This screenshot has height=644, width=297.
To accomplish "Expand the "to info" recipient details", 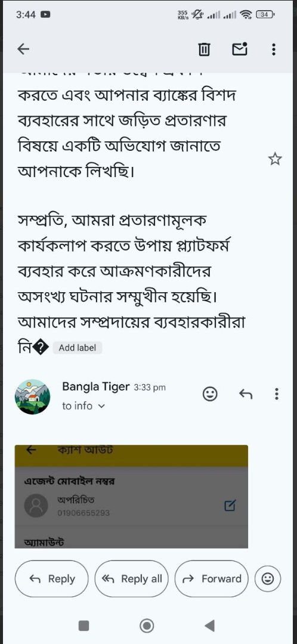I will pos(83,406).
